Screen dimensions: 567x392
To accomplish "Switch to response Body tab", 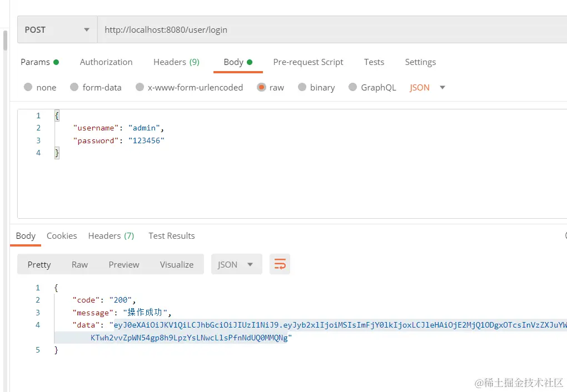I will (x=26, y=236).
